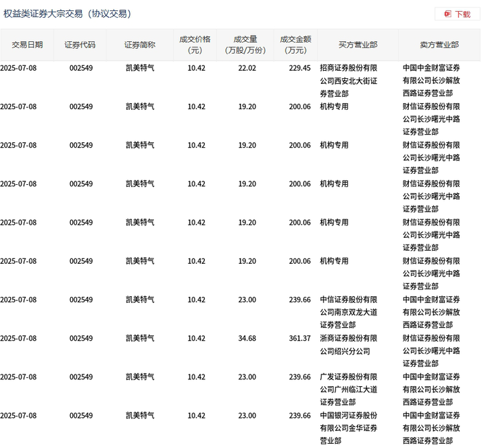Select 凯美特气 in the 招商证券 row
Image resolution: width=481 pixels, height=448 pixels.
point(140,68)
